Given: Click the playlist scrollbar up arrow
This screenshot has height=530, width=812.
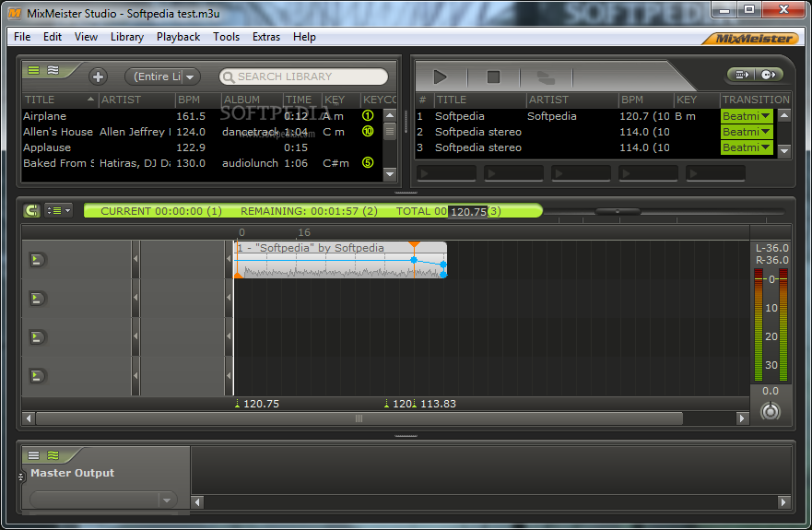Looking at the screenshot, I should (x=784, y=115).
